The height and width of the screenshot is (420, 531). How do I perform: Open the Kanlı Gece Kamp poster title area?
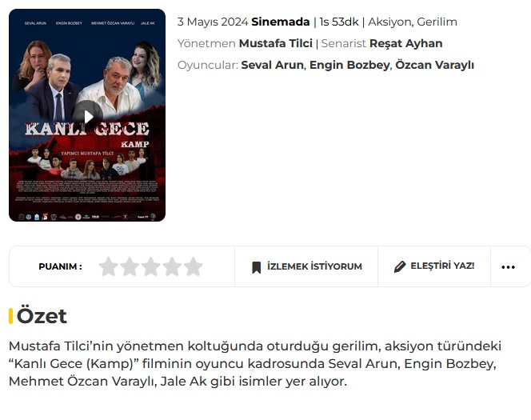pos(87,134)
